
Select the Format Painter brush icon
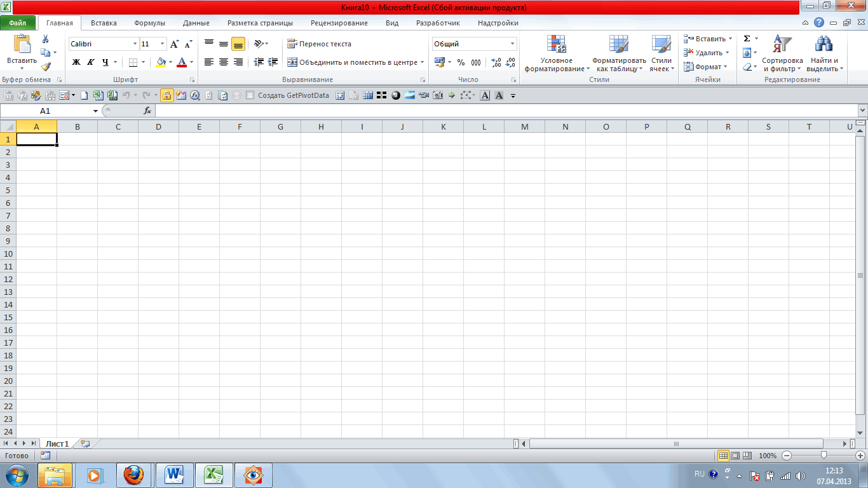[x=45, y=65]
